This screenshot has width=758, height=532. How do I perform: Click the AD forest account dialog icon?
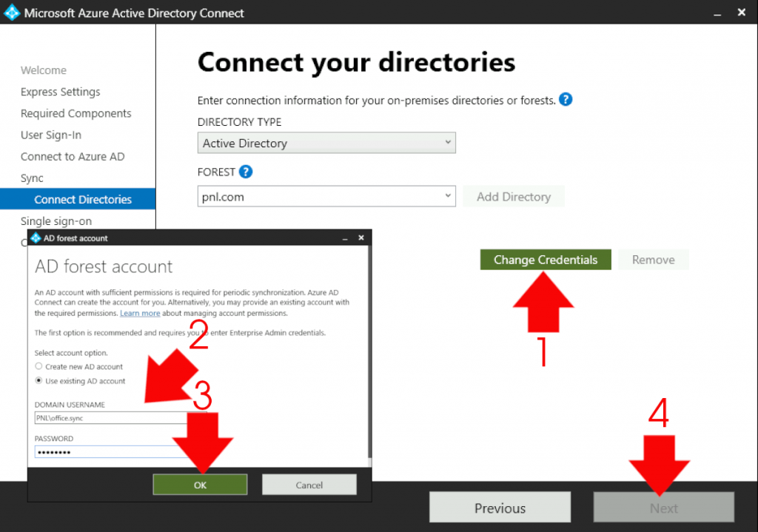click(36, 238)
